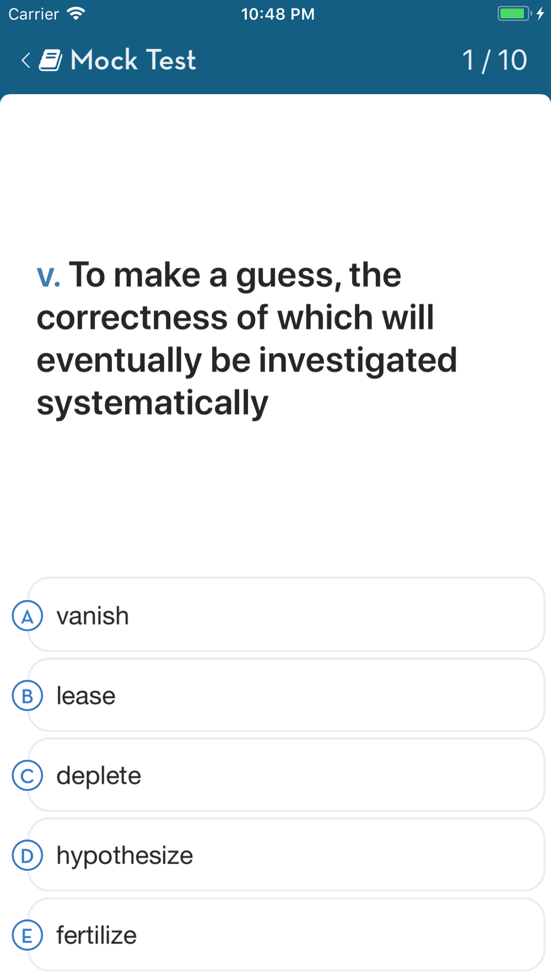
Task: Tap the 1 / 10 question counter
Action: [x=494, y=60]
